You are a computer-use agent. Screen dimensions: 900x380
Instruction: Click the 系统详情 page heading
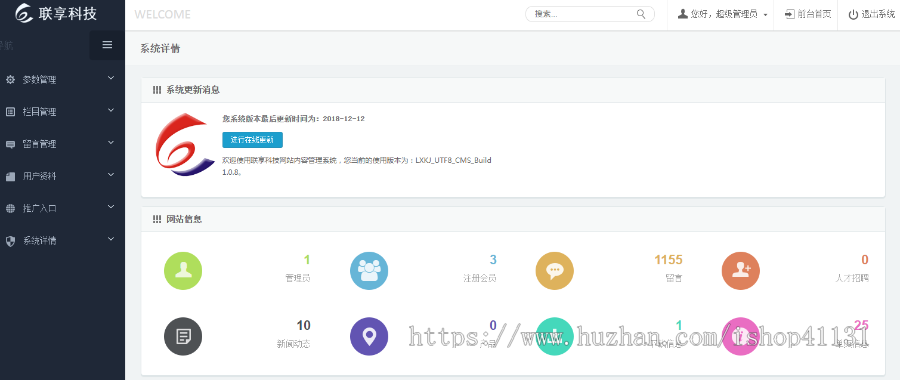click(x=160, y=49)
